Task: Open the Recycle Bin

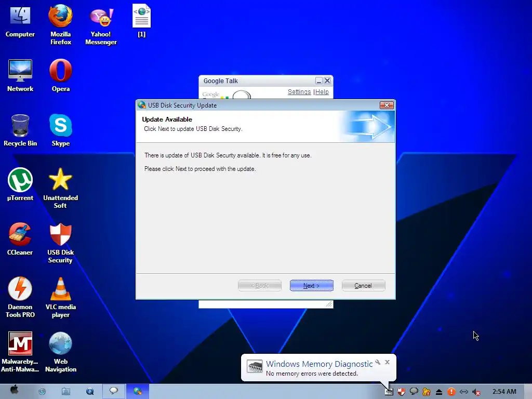Action: [x=20, y=130]
